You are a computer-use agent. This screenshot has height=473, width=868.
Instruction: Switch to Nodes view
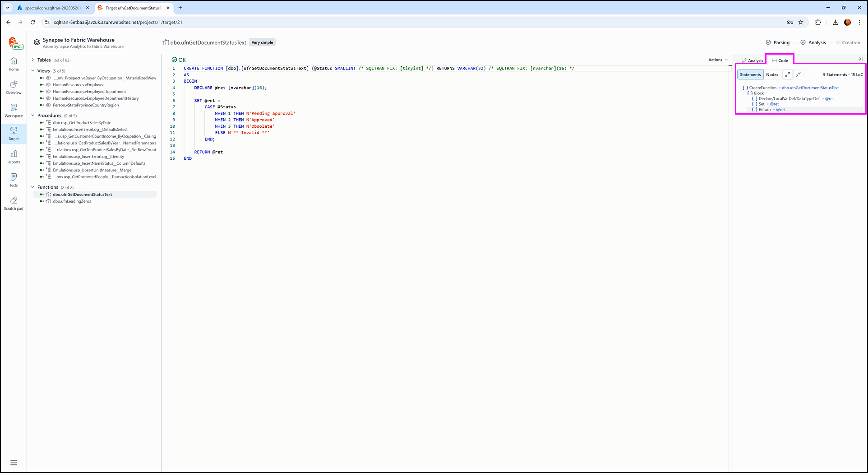point(772,74)
